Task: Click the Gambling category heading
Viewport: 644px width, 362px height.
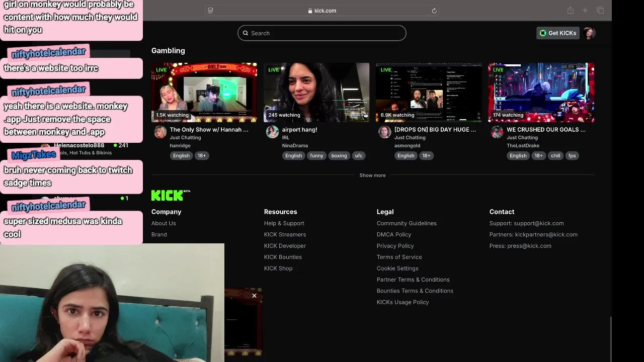Action: click(168, 51)
